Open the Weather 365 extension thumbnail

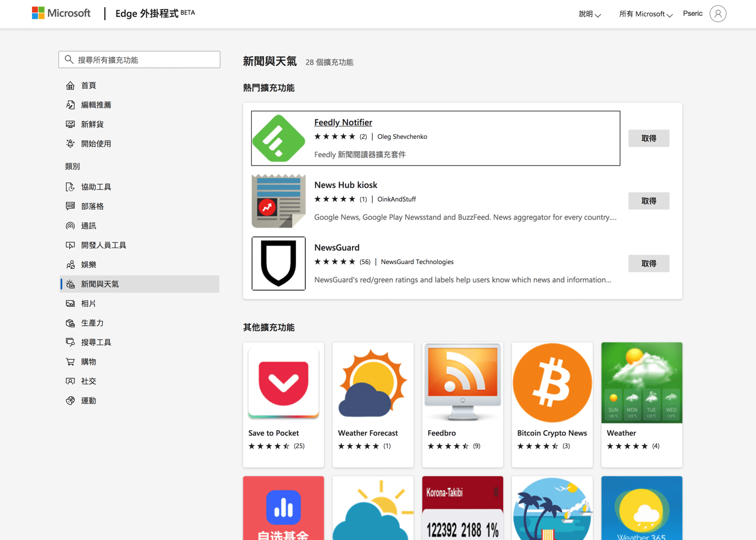[x=642, y=508]
